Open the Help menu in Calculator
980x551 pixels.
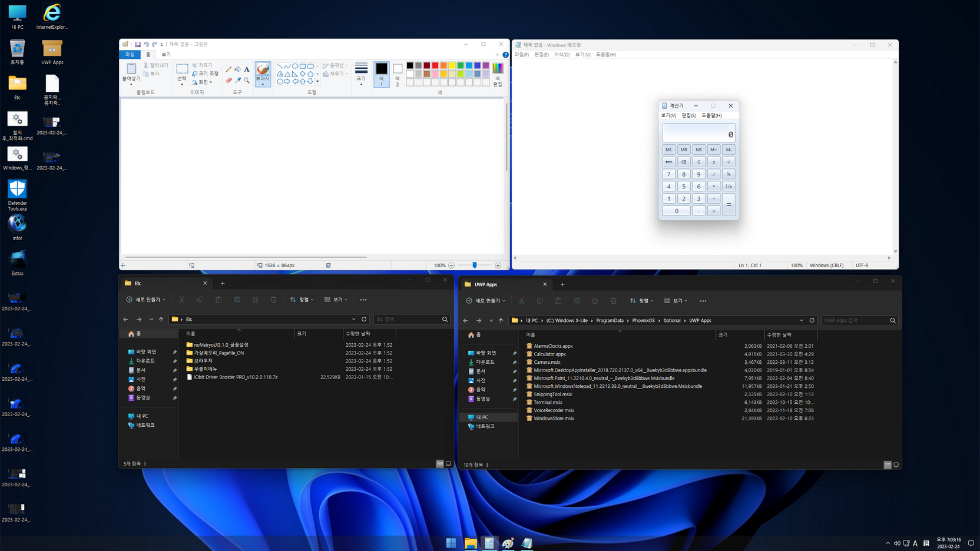tap(711, 115)
